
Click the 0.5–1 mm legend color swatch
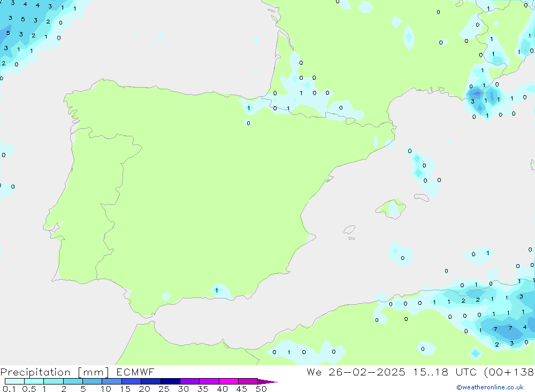pyautogui.click(x=34, y=381)
